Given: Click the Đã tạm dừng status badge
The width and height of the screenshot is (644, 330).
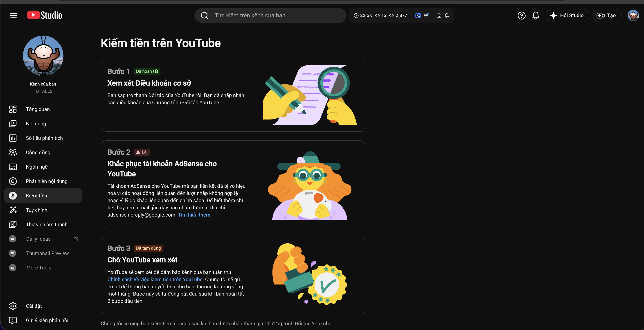Looking at the screenshot, I should (148, 248).
